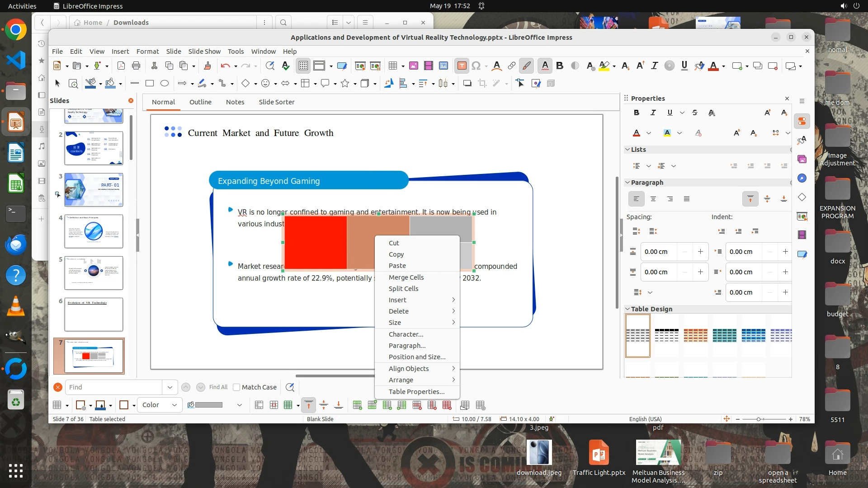
Task: Click the zoom slider in status bar
Action: tap(759, 419)
